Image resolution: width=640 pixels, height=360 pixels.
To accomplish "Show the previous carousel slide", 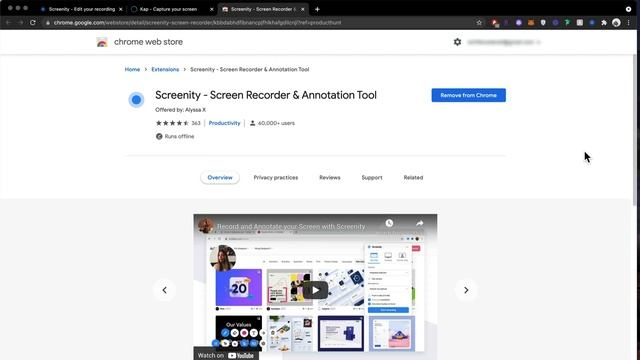I will (x=164, y=290).
